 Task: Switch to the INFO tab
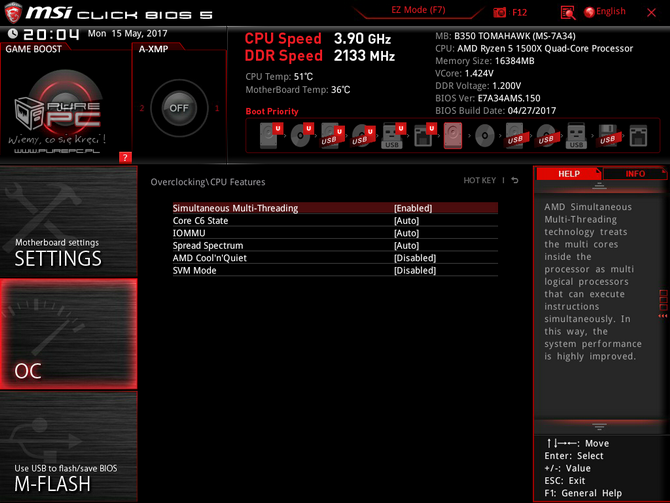[635, 174]
